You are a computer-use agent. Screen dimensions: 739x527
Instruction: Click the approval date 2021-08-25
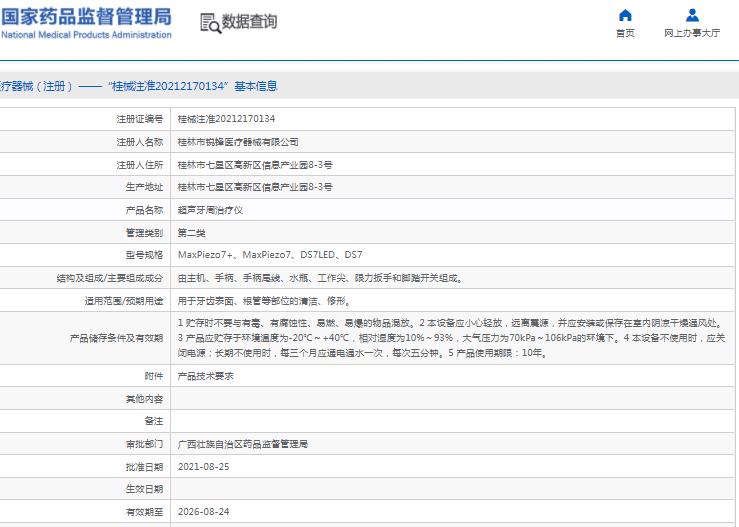click(x=203, y=466)
